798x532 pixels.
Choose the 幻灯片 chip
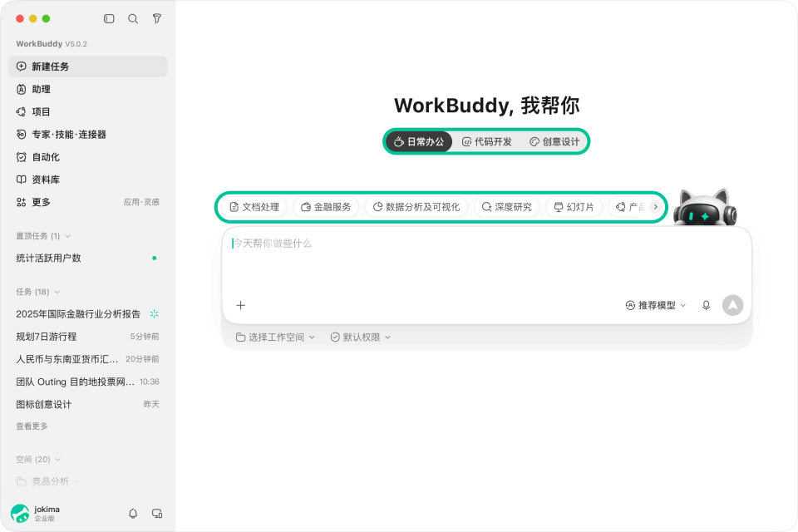point(574,207)
